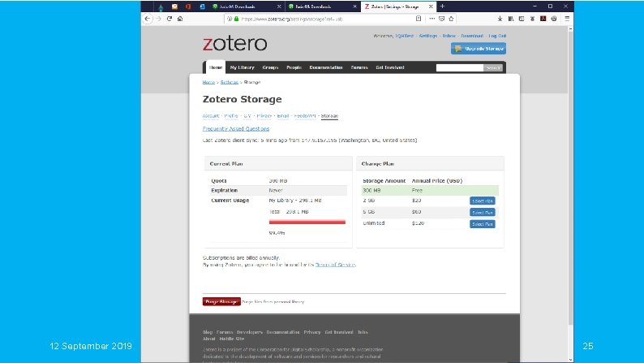Click the Home breadcrumb link
Image resolution: width=644 pixels, height=363 pixels.
point(208,82)
